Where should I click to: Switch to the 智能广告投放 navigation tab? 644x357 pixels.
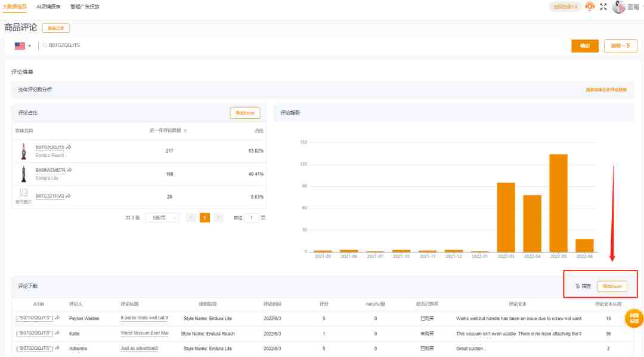85,7
